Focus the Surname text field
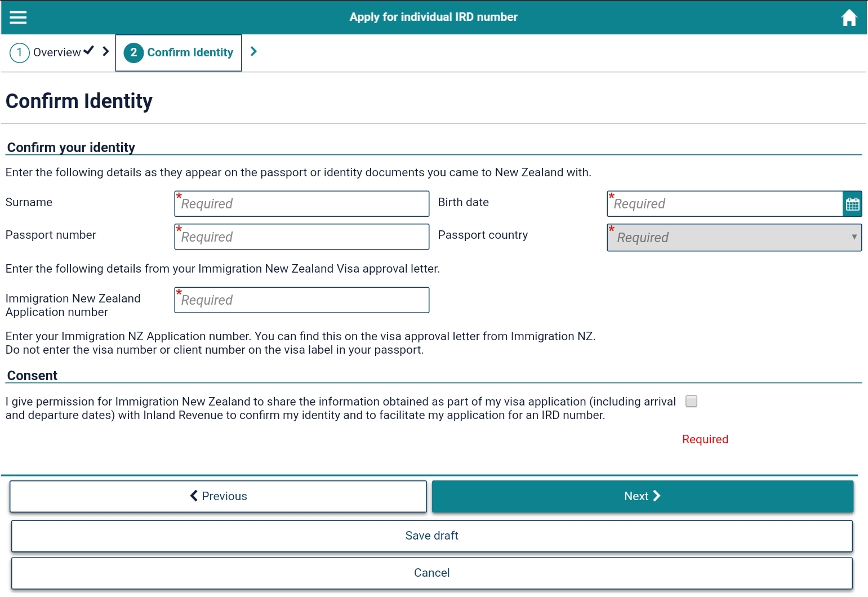 (x=302, y=204)
